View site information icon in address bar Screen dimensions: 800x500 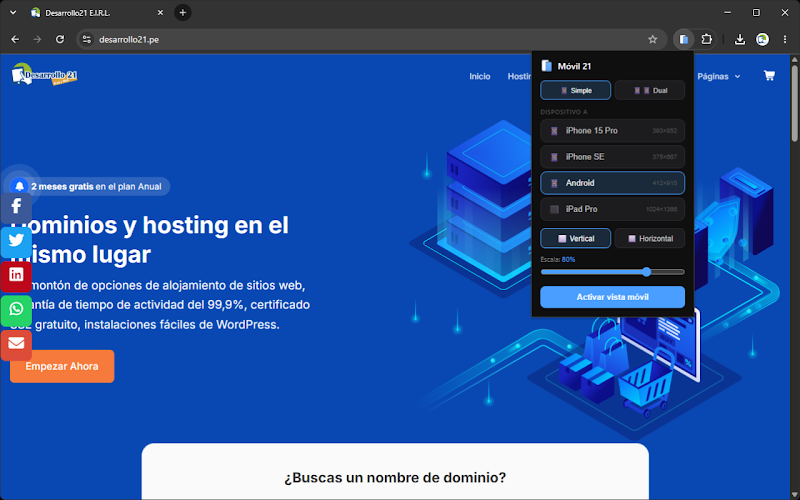[87, 39]
